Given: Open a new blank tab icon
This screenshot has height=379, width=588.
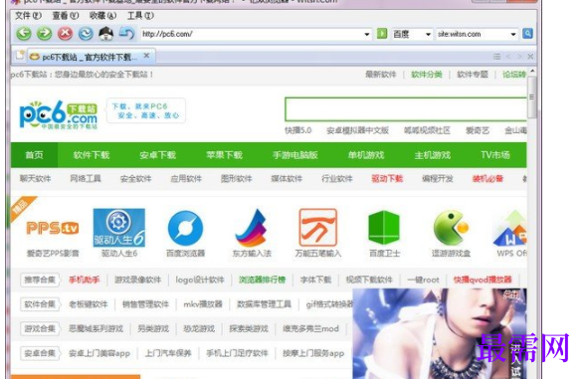Looking at the screenshot, I should (20, 56).
